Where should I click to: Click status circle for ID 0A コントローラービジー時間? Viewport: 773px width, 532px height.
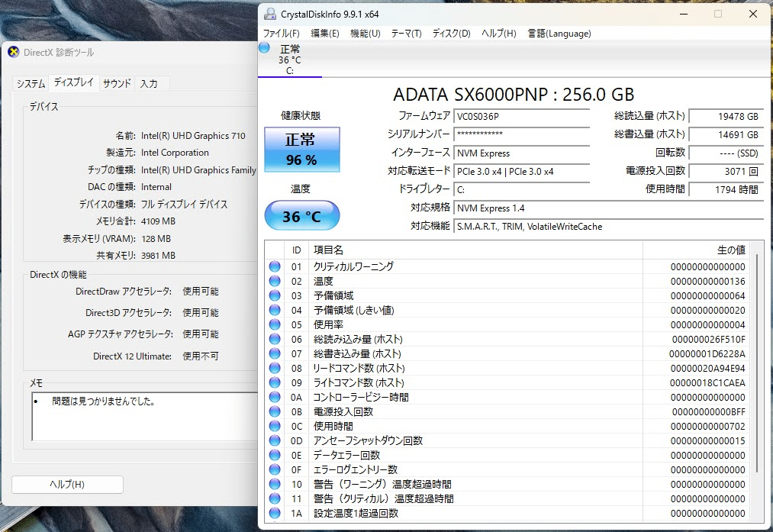pyautogui.click(x=275, y=397)
